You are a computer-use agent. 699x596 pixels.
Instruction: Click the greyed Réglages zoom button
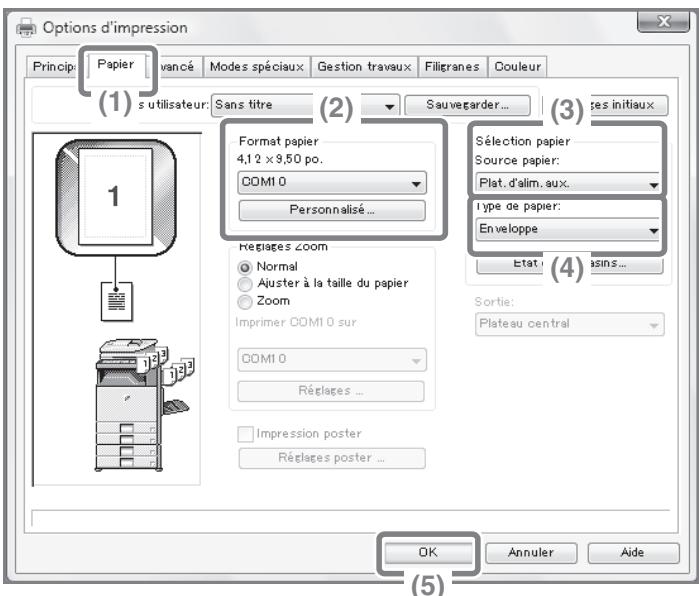pyautogui.click(x=331, y=391)
